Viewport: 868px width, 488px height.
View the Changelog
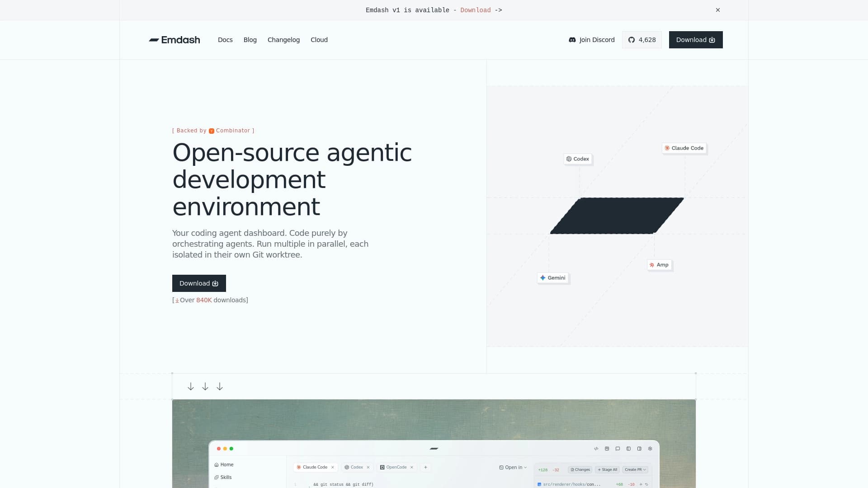[283, 40]
